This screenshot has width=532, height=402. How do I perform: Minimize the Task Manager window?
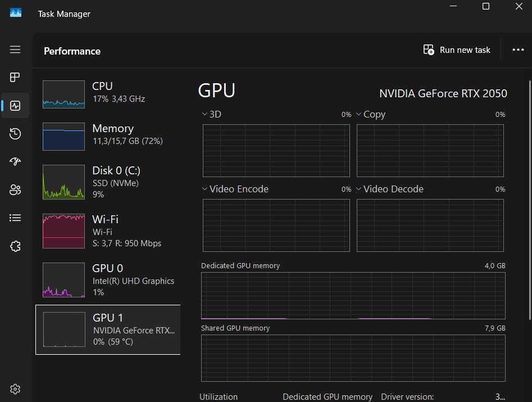(x=453, y=6)
